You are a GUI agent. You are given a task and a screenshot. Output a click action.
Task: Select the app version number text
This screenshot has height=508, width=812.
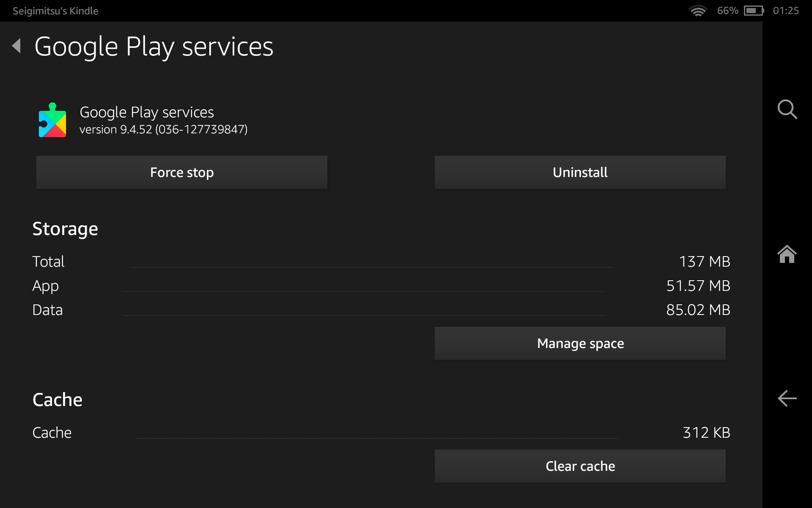click(x=163, y=130)
